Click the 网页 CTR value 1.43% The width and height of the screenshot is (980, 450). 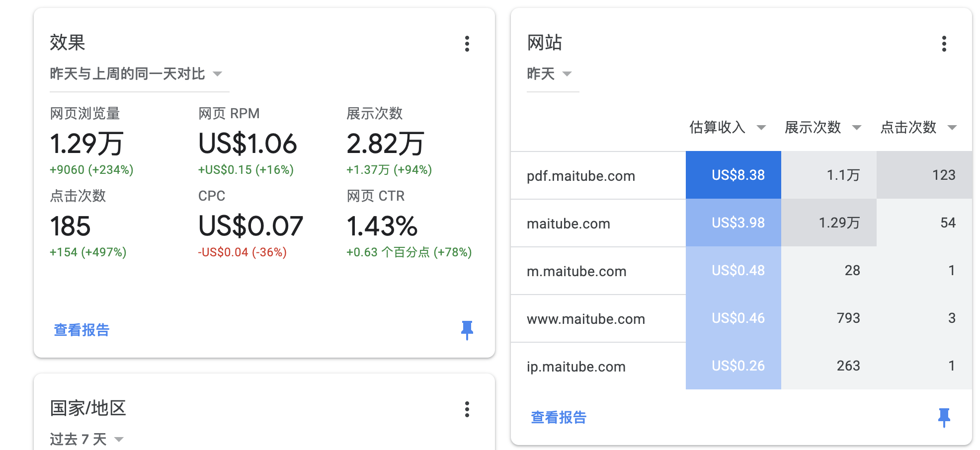382,226
